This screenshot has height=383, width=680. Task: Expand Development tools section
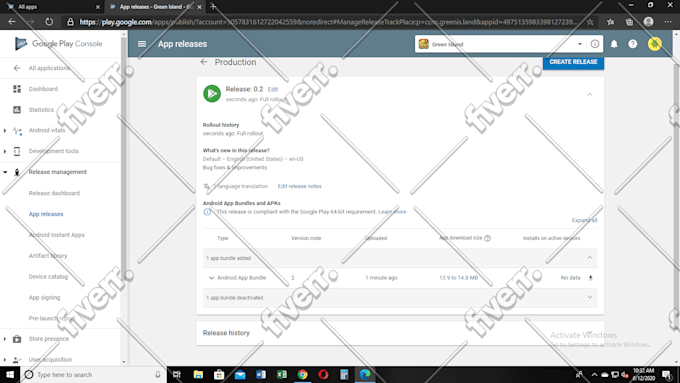pos(5,151)
